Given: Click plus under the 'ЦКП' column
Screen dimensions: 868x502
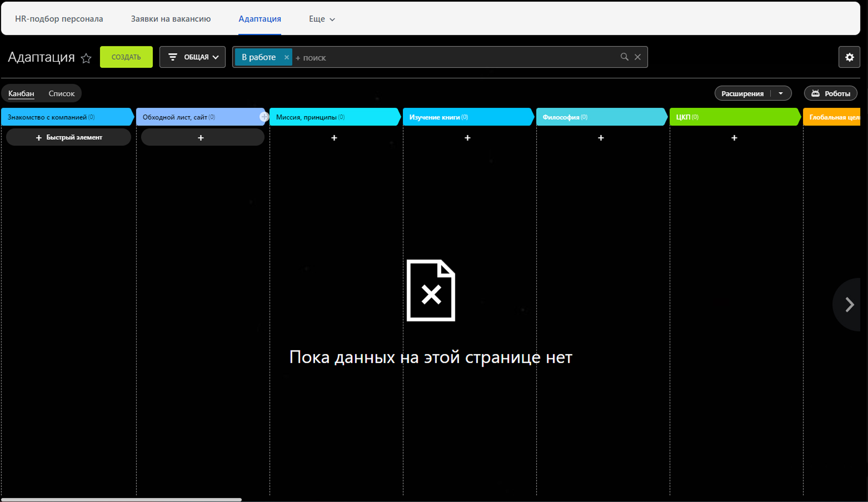Looking at the screenshot, I should pyautogui.click(x=734, y=138).
